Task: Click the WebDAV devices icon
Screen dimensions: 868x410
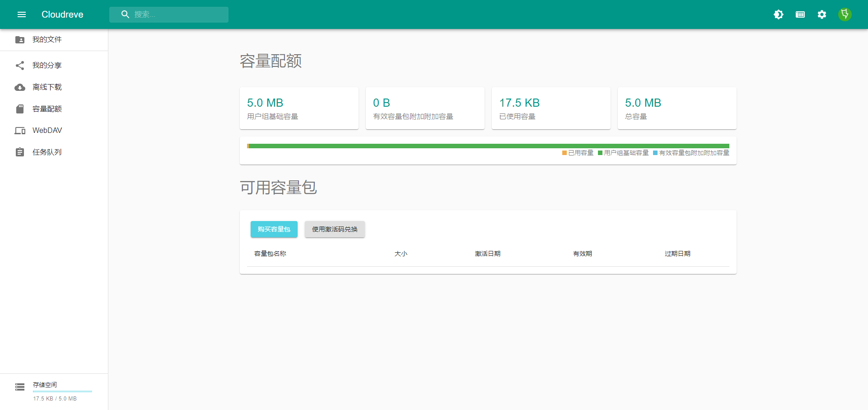Action: click(20, 131)
